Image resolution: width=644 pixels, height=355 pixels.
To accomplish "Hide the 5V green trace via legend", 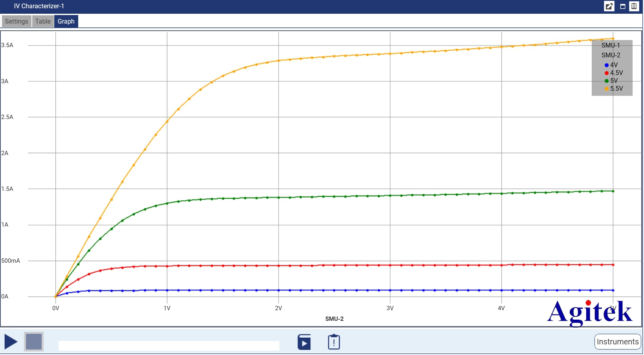I will pos(611,81).
